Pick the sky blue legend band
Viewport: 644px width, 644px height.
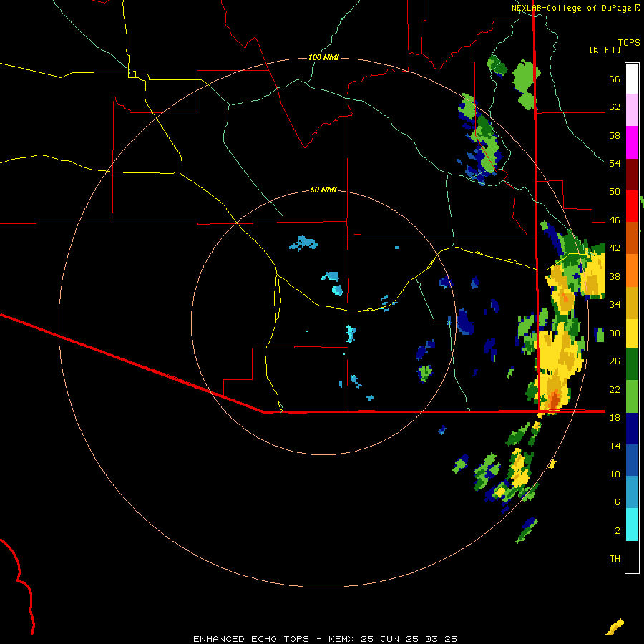632,492
